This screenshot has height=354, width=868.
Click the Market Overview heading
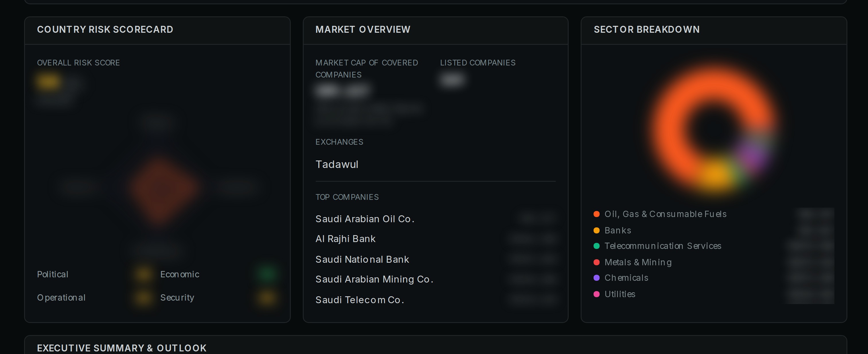click(x=363, y=29)
